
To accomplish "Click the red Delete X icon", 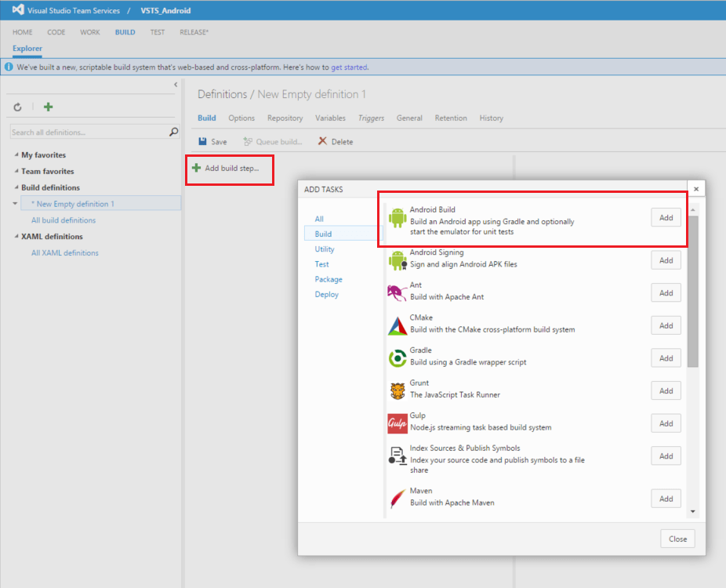I will click(x=321, y=142).
